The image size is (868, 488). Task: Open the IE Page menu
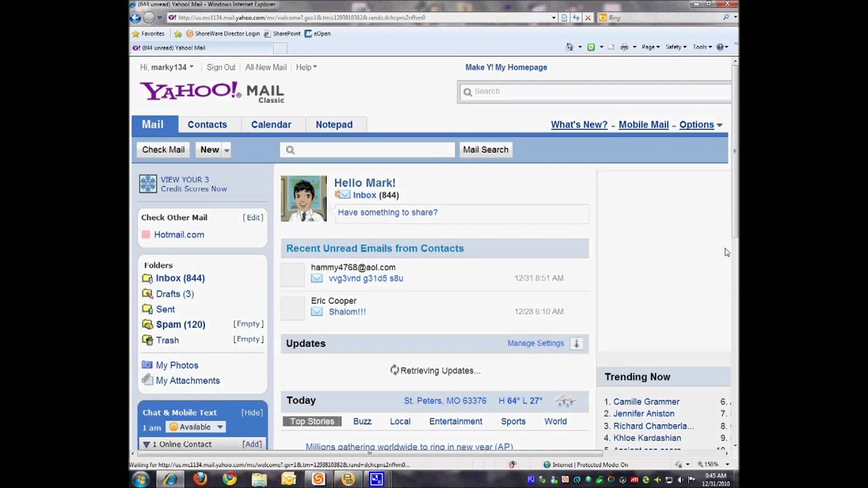(x=651, y=47)
